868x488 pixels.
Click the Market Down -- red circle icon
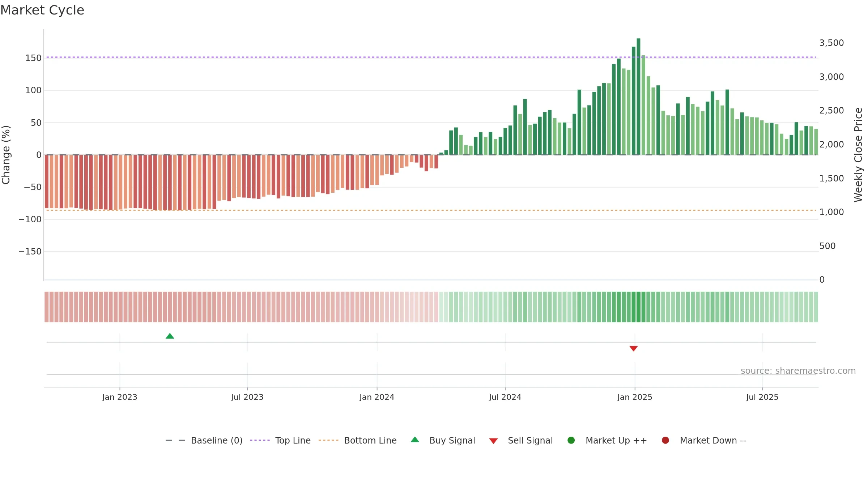tap(665, 440)
